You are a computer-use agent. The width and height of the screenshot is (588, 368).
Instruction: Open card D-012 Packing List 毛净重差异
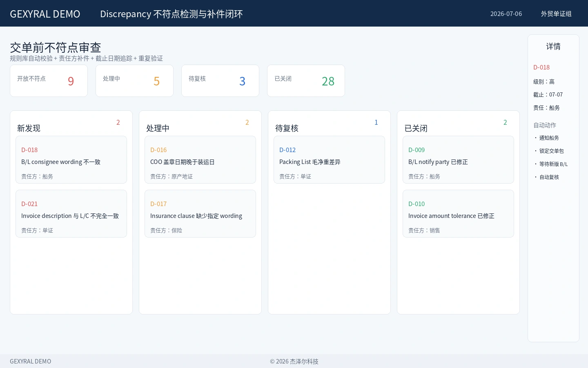(x=329, y=160)
